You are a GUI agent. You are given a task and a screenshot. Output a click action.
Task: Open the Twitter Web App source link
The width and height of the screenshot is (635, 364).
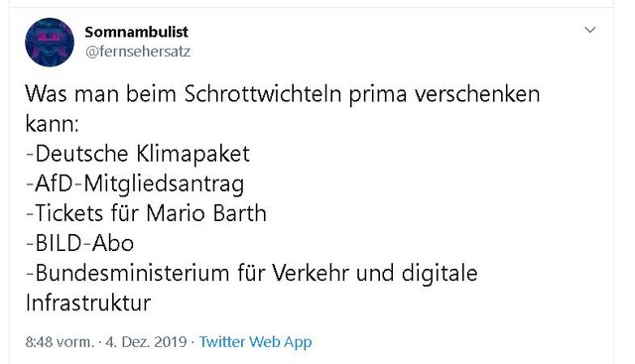pos(256,342)
